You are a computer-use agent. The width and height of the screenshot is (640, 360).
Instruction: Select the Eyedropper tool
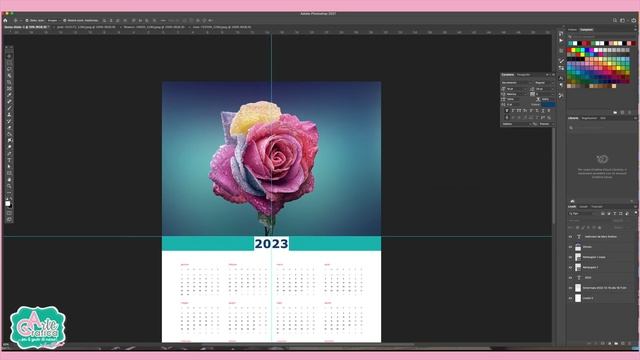[x=9, y=96]
